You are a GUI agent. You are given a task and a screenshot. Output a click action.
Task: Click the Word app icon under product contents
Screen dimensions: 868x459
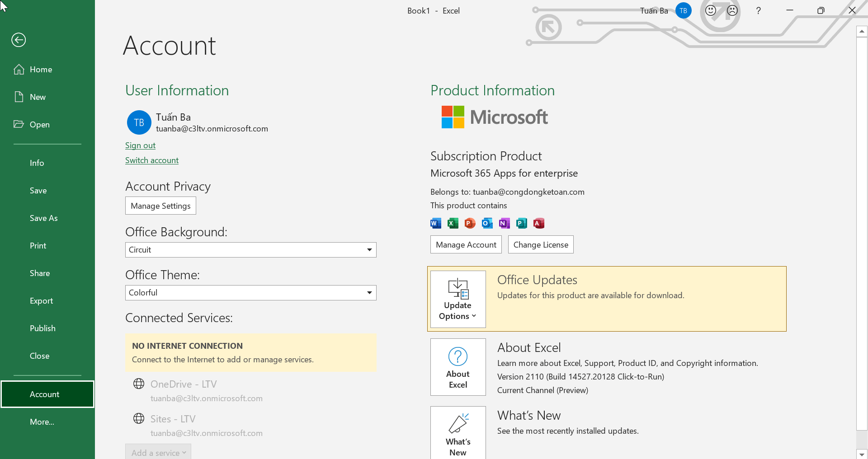pyautogui.click(x=435, y=223)
